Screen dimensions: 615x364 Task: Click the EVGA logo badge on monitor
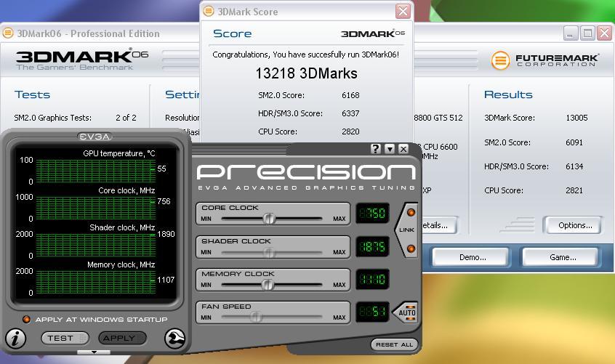[95, 137]
